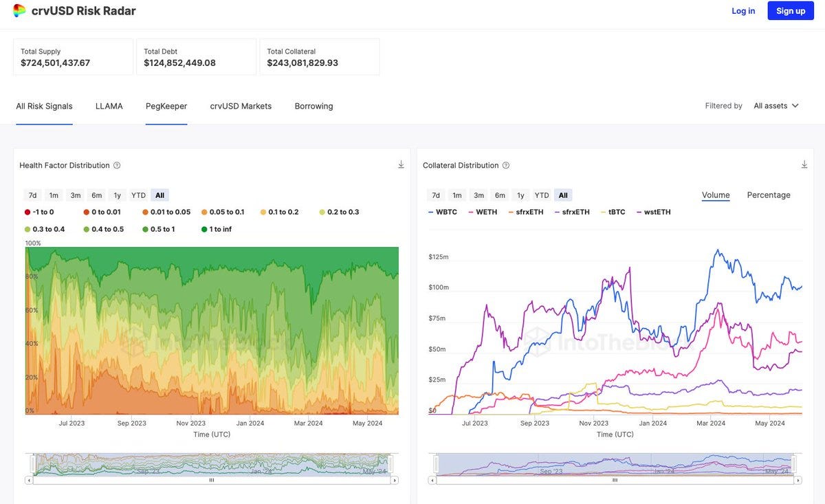825x504 pixels.
Task: Set Health Factor chart range to 1m
Action: click(54, 195)
